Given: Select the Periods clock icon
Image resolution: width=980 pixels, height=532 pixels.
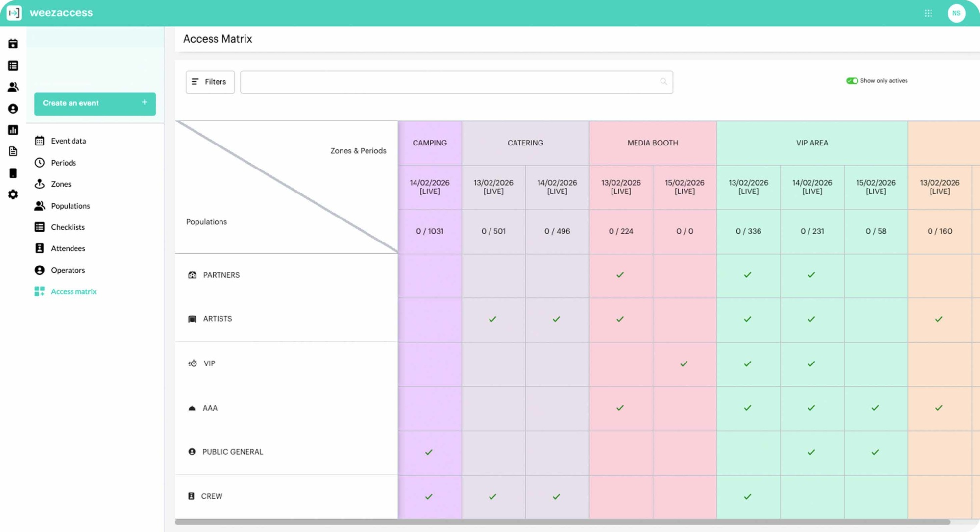Looking at the screenshot, I should coord(40,162).
